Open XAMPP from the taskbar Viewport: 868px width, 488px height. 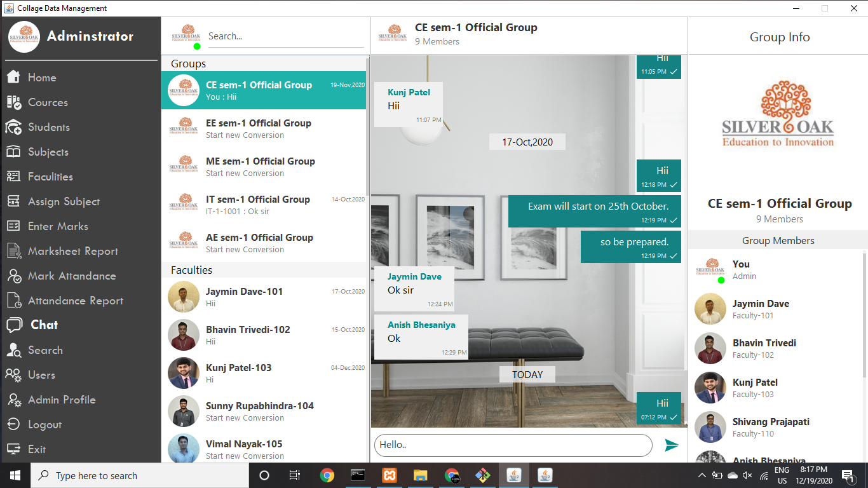click(390, 475)
